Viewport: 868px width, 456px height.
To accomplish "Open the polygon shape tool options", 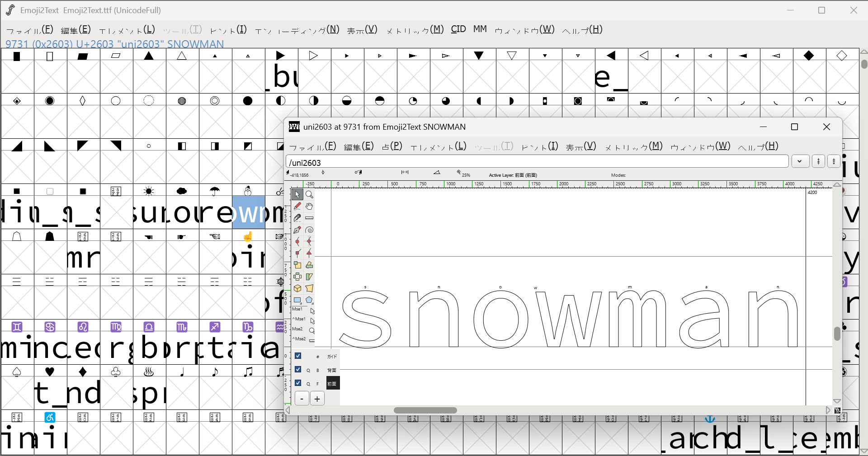I will (x=309, y=300).
